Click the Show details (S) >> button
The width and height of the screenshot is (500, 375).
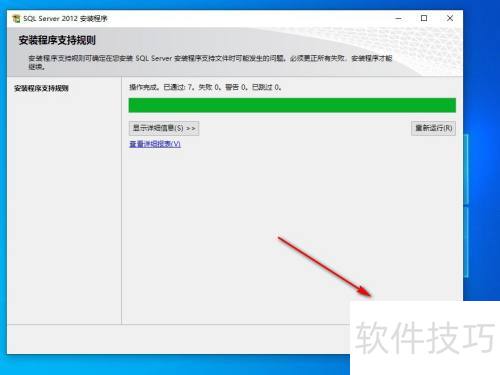pos(164,128)
